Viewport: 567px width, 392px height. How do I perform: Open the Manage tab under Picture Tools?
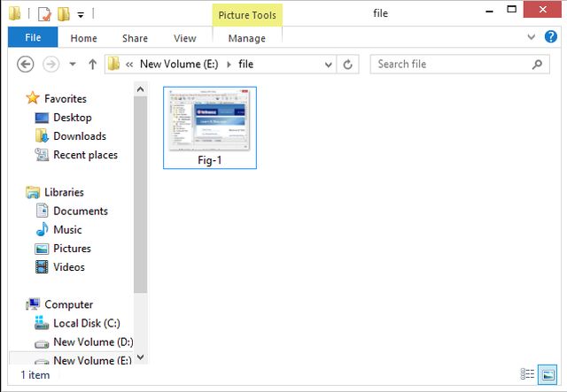click(247, 38)
